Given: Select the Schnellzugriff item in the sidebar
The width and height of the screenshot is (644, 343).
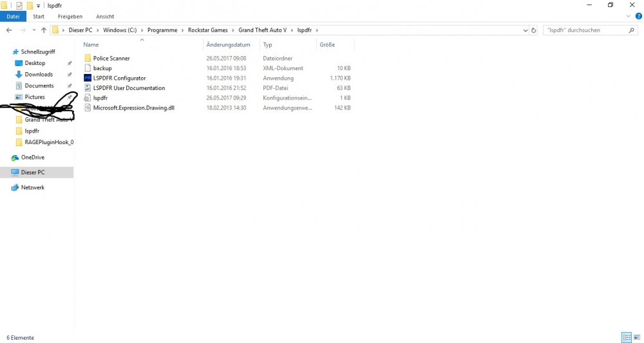Looking at the screenshot, I should point(38,51).
